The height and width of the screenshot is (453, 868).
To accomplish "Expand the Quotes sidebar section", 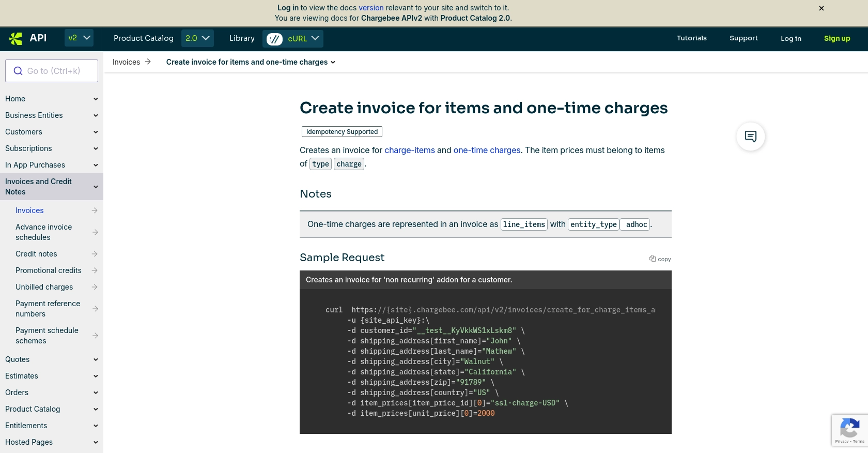I will point(96,359).
